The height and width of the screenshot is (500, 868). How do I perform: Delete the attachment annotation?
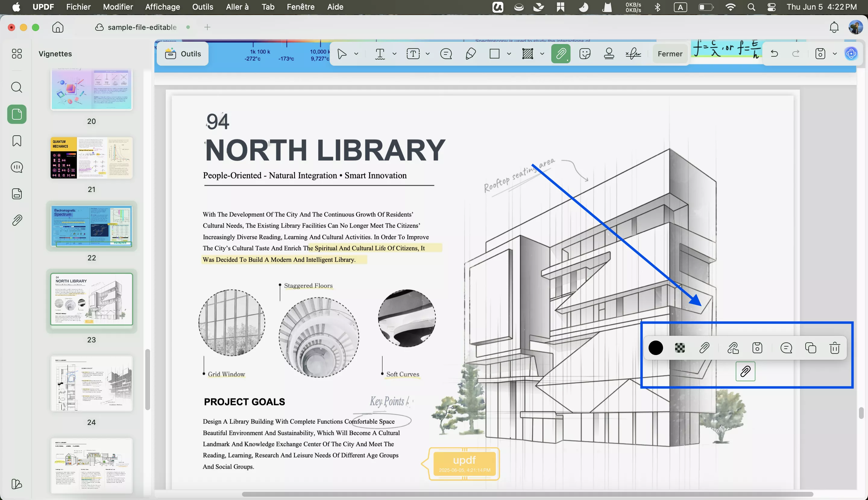coord(835,348)
